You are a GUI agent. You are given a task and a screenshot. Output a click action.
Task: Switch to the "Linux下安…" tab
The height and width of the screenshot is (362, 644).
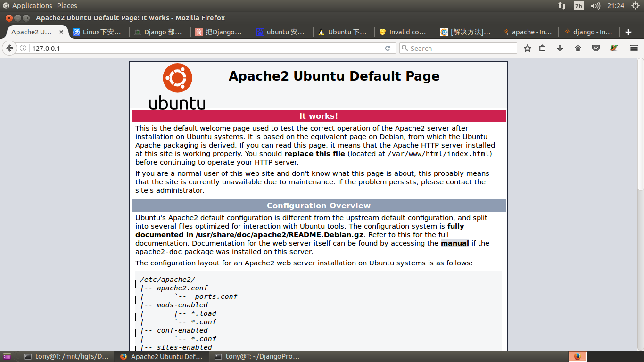pos(98,32)
